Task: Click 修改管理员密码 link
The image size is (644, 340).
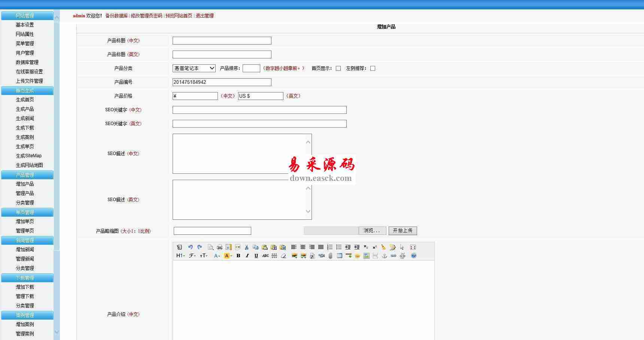Action: (x=146, y=16)
